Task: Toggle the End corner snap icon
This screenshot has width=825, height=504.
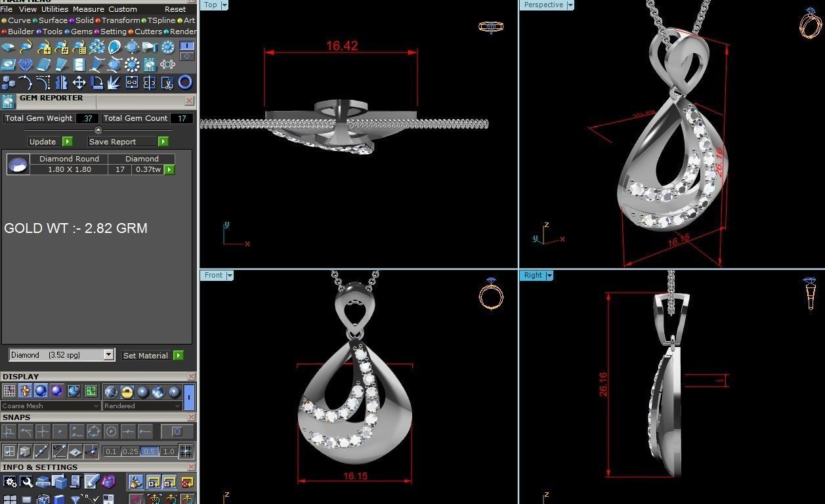Action: click(9, 432)
